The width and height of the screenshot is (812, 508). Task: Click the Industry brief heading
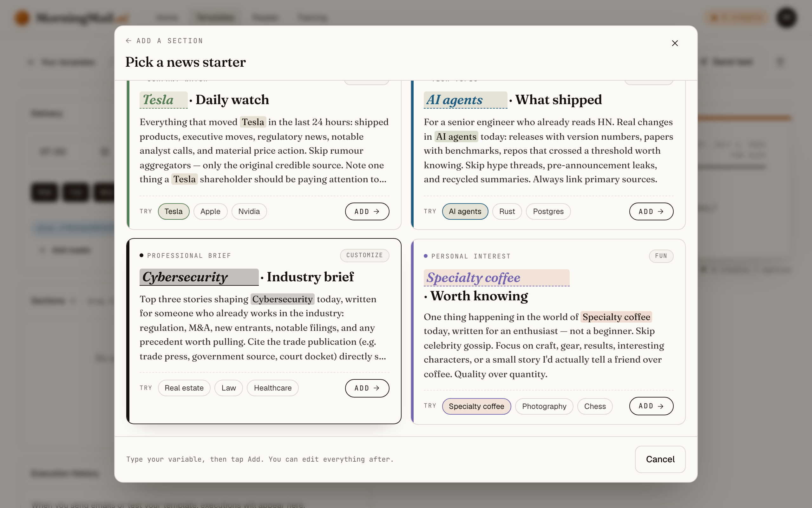tap(311, 277)
